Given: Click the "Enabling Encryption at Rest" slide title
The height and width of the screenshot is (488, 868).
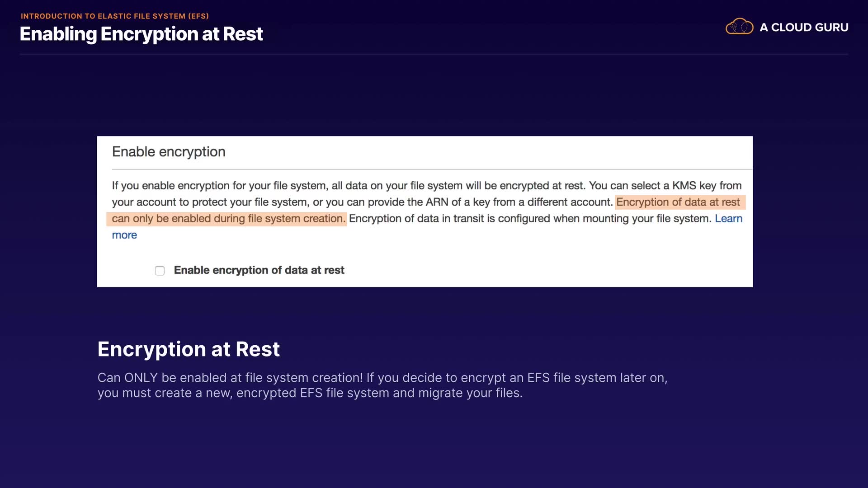Looking at the screenshot, I should pos(141,34).
